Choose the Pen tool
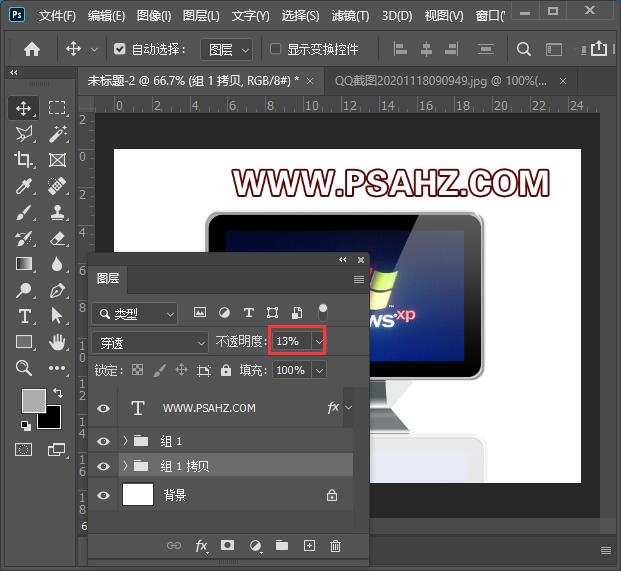 coord(57,290)
